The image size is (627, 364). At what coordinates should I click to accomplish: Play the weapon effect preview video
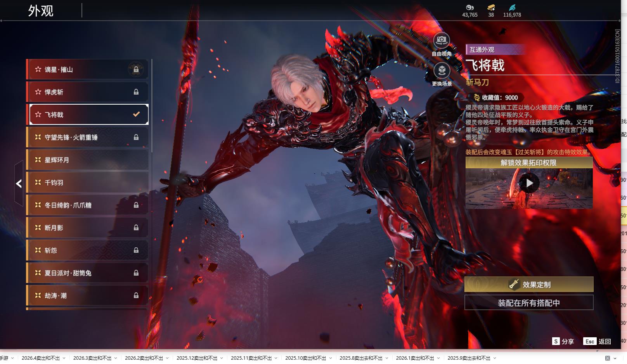coord(529,183)
